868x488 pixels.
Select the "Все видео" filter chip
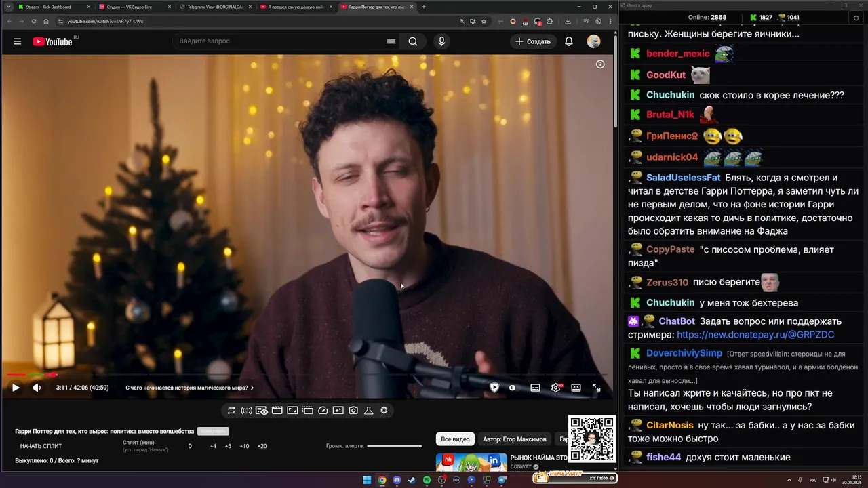pyautogui.click(x=455, y=439)
